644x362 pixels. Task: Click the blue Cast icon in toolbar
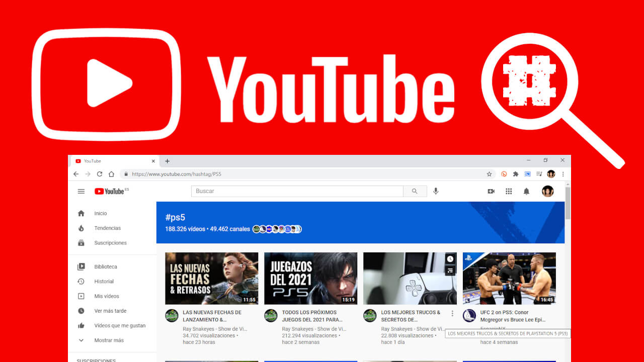tap(527, 174)
